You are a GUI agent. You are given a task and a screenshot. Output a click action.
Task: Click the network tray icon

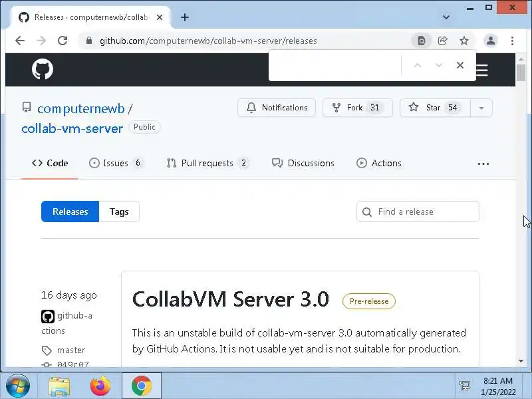click(464, 386)
